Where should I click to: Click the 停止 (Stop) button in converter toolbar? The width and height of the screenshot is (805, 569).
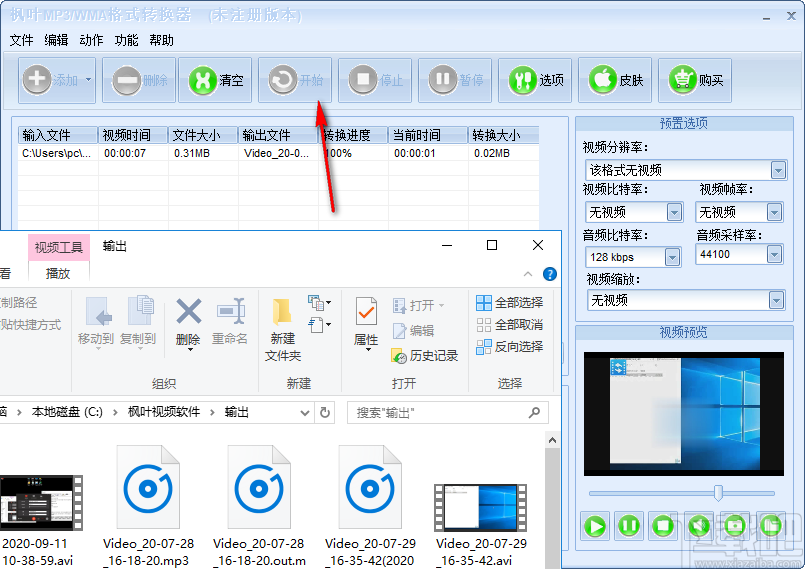[375, 80]
